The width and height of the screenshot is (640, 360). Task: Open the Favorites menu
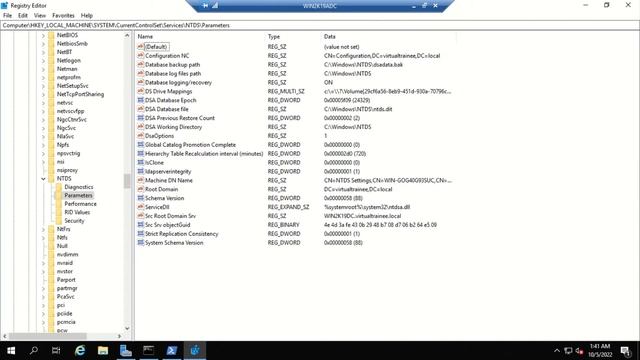(x=63, y=16)
